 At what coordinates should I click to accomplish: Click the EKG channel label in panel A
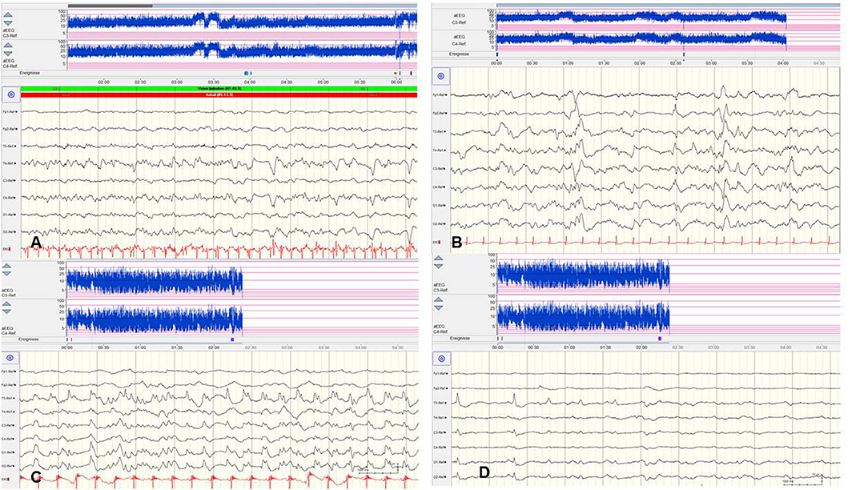click(7, 249)
